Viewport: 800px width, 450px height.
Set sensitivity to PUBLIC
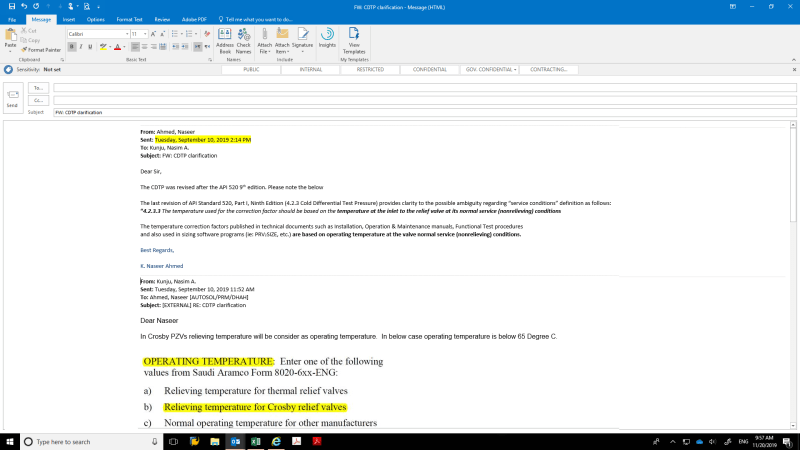point(252,69)
